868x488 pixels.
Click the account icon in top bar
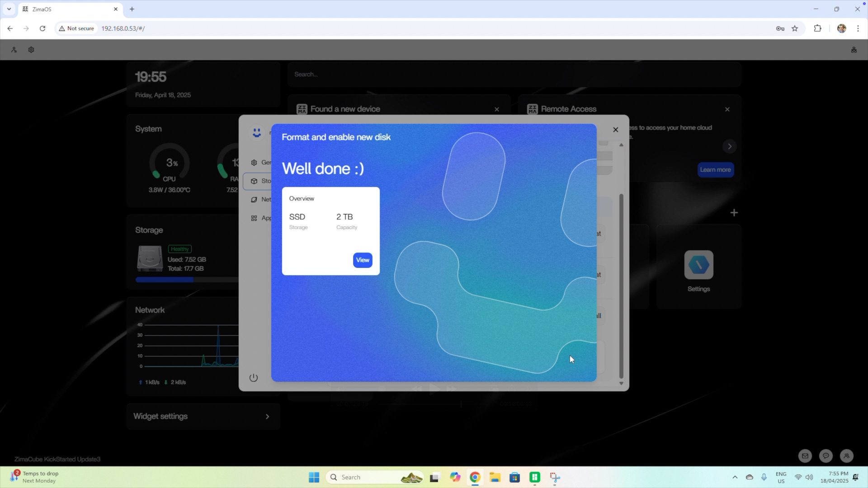point(14,50)
